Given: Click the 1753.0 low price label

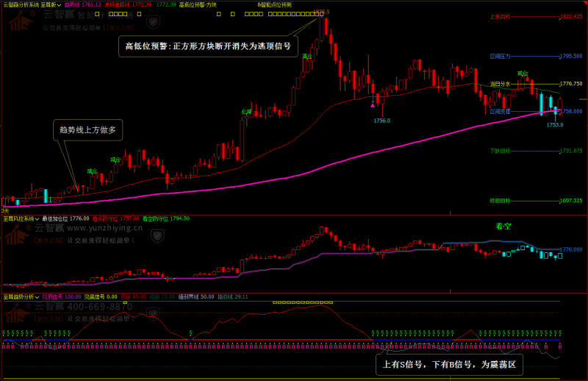Looking at the screenshot, I should click(554, 125).
